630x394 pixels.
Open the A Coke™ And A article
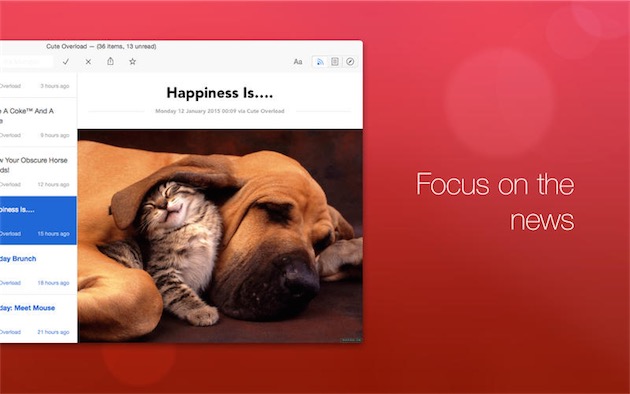tap(38, 122)
